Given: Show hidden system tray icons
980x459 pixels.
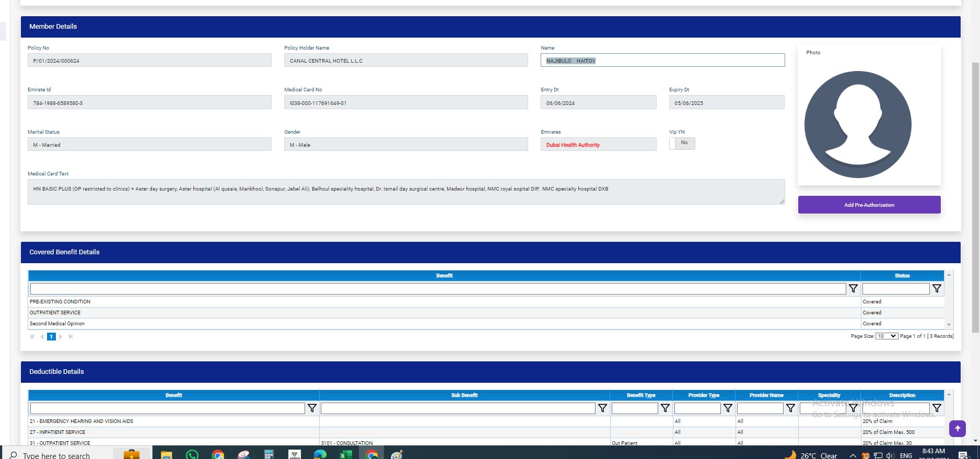Looking at the screenshot, I should pos(853,456).
